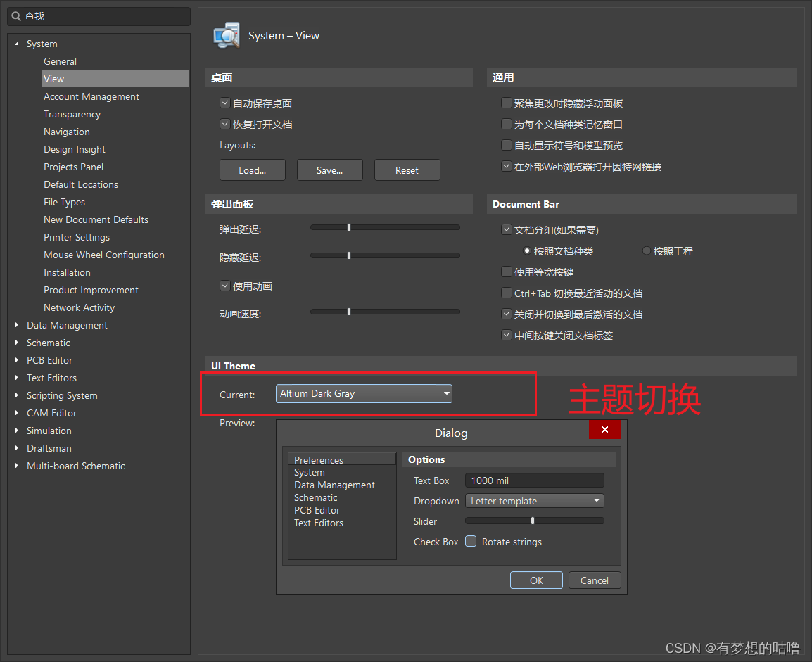This screenshot has height=662, width=812.
Task: Toggle 恢复打开文档 checkbox
Action: click(x=224, y=125)
